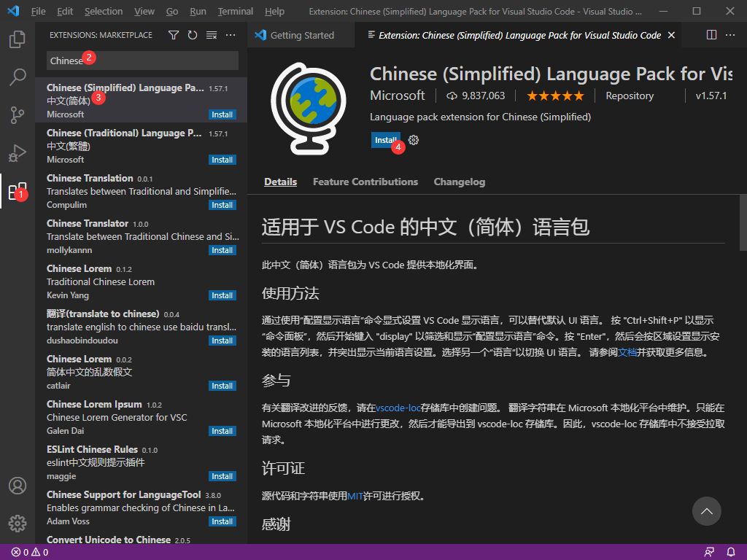747x560 pixels.
Task: Click the five-star rating
Action: [x=555, y=96]
